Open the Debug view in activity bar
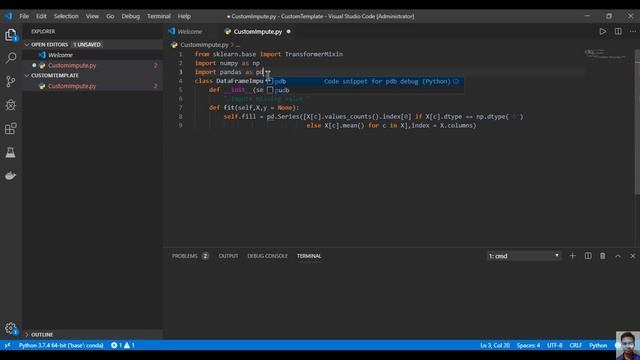This screenshot has height=360, width=640. (11, 105)
